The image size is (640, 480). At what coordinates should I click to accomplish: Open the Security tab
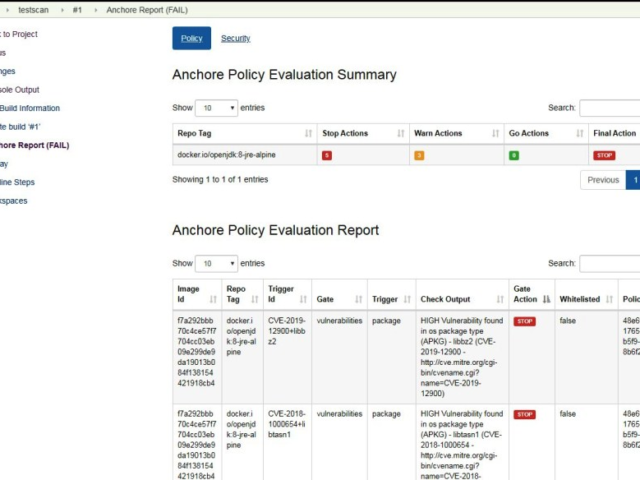[236, 38]
